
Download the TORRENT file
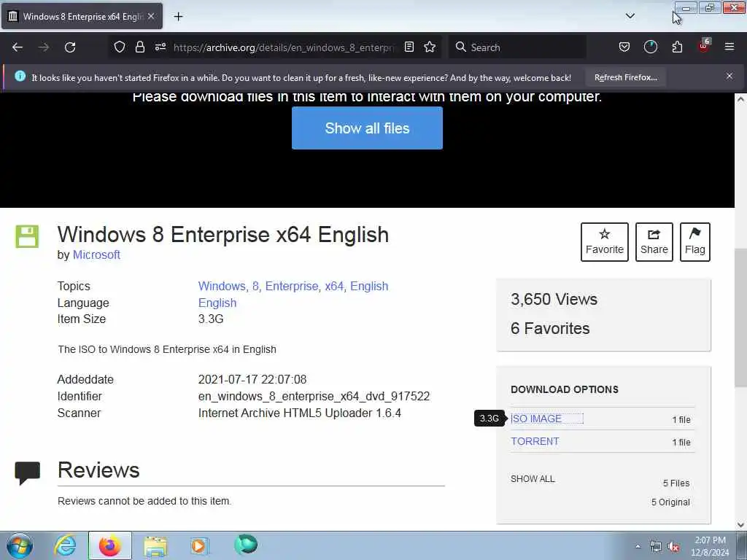[x=535, y=441]
